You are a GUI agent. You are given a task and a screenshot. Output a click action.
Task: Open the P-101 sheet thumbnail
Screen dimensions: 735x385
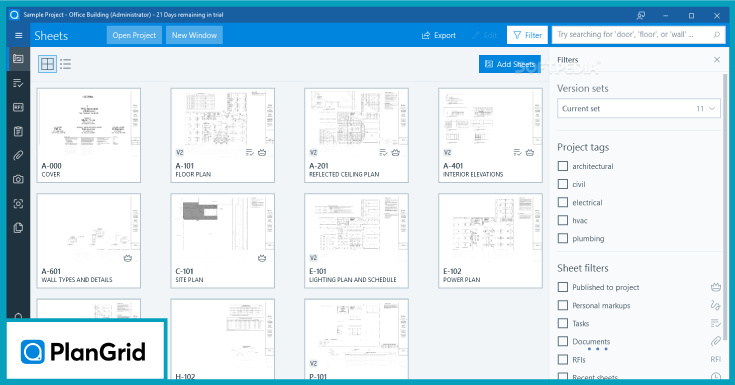coord(356,339)
